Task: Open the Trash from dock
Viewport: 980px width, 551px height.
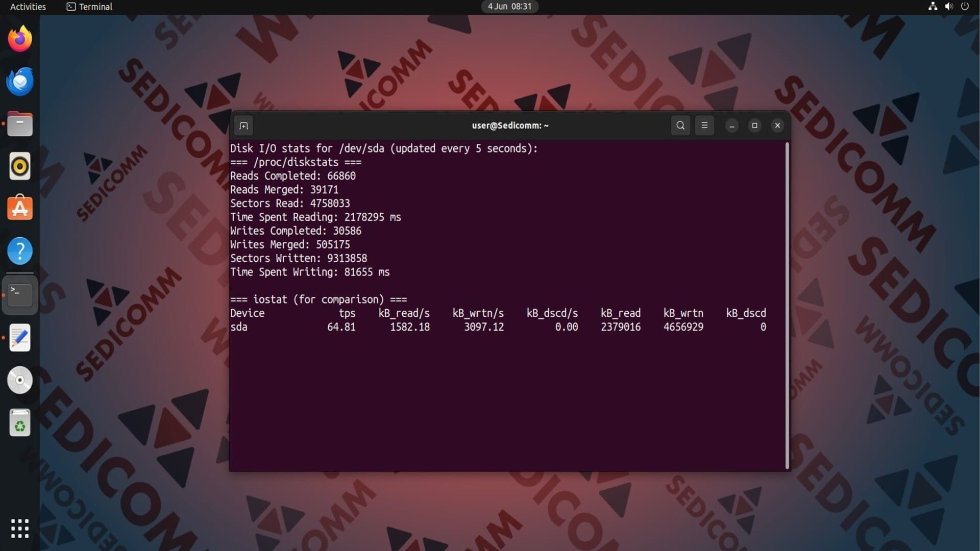Action: coord(20,423)
